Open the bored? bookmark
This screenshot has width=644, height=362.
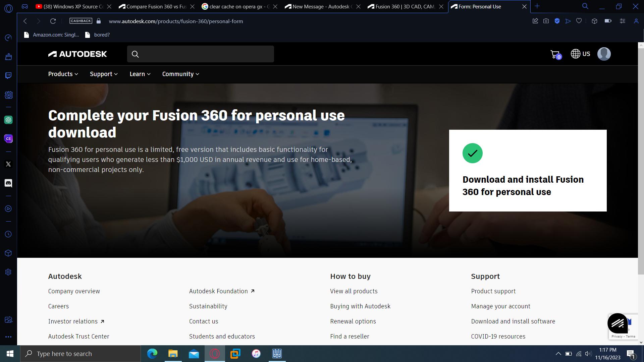(x=98, y=35)
